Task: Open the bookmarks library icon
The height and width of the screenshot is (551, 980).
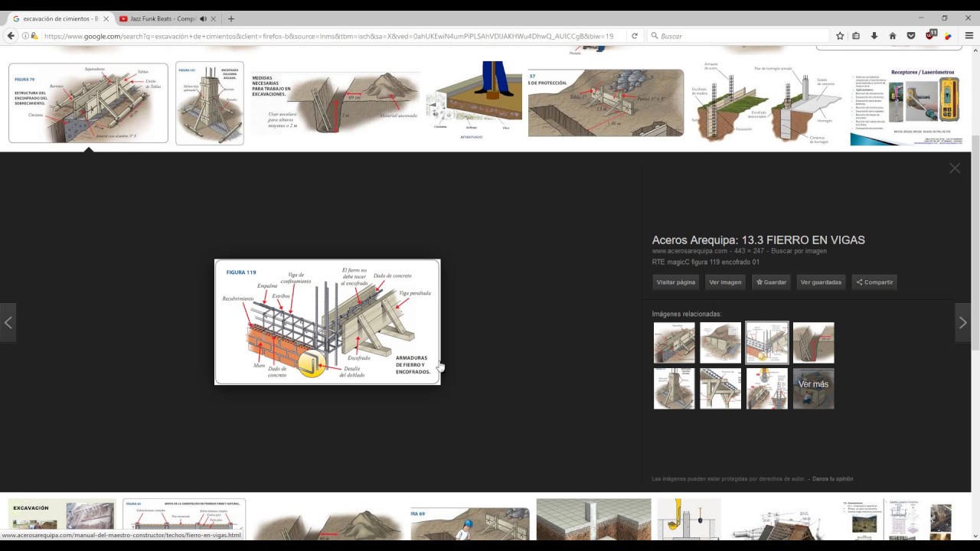Action: click(857, 36)
